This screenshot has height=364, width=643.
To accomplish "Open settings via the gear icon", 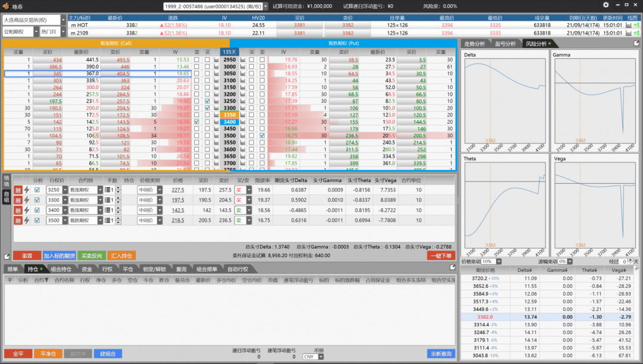I will coord(605,5).
